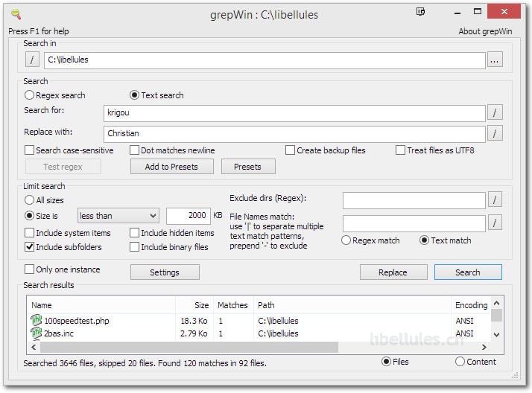This screenshot has height=393, width=532.
Task: Select the 2bas.inc result row
Action: coord(259,333)
